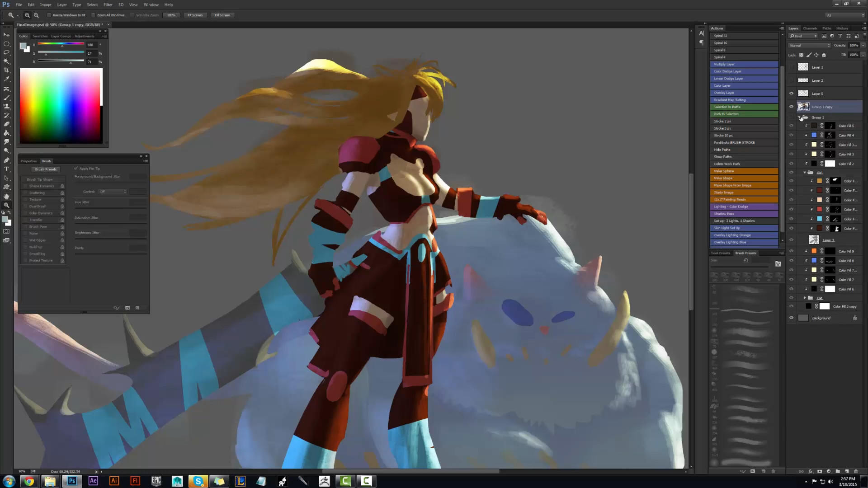Click the foreground color swatch in toolbox
This screenshot has height=488, width=868.
[5, 220]
